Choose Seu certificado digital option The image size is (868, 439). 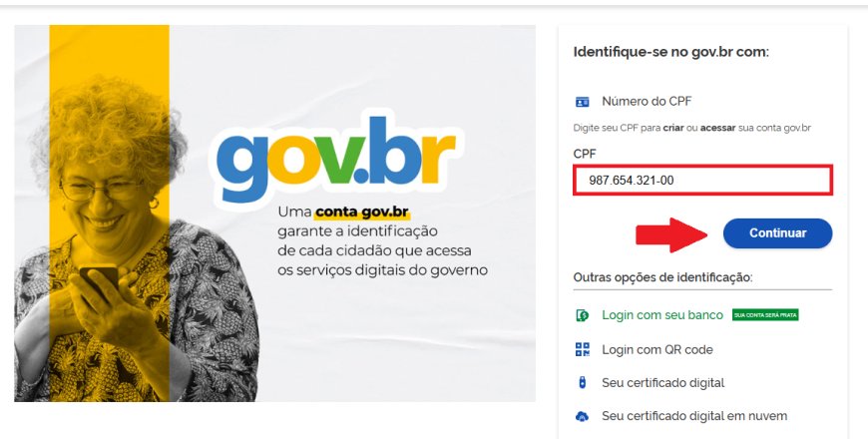[662, 383]
